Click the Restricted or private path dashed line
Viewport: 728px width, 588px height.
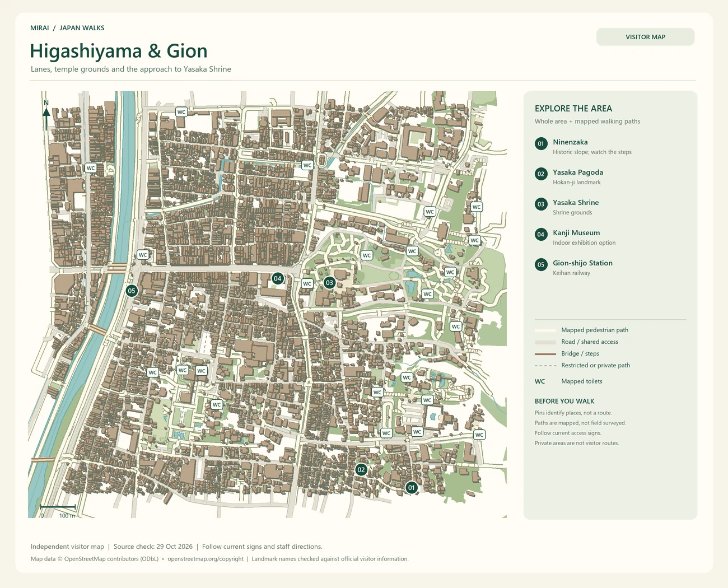tap(545, 366)
